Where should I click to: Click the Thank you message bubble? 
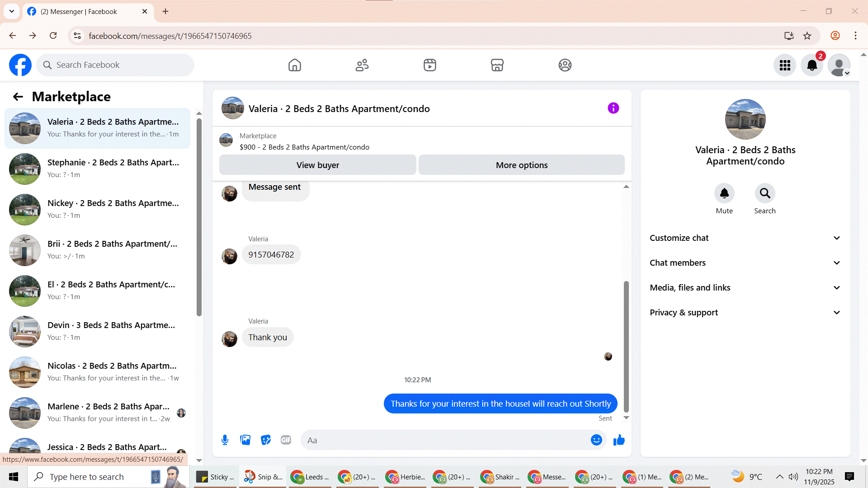pos(268,337)
